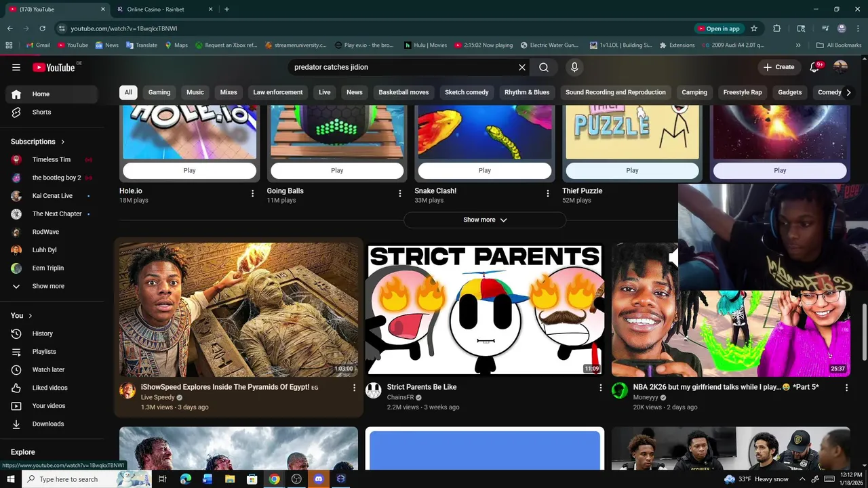
Task: Open the YouTube hamburger guide menu
Action: tap(16, 67)
